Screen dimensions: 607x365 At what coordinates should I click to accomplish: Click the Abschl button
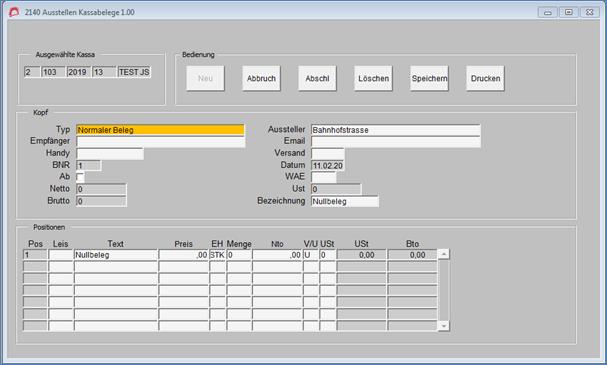(317, 78)
